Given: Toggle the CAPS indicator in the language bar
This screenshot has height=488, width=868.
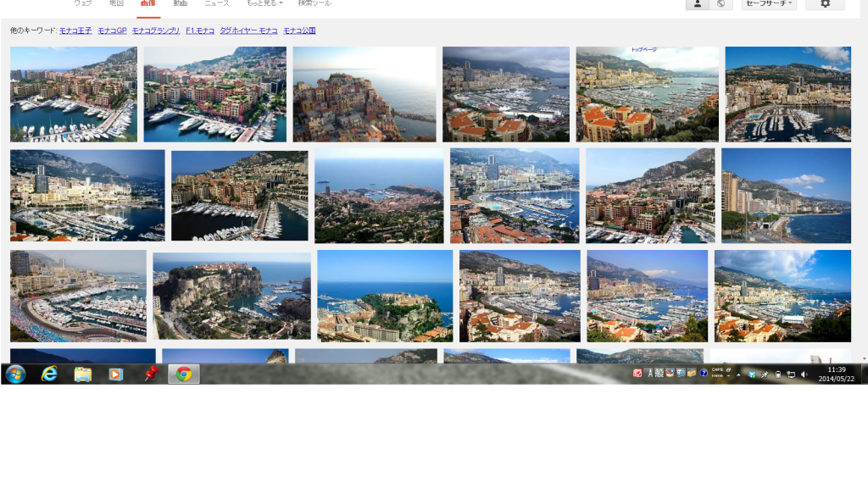Looking at the screenshot, I should pos(719,371).
